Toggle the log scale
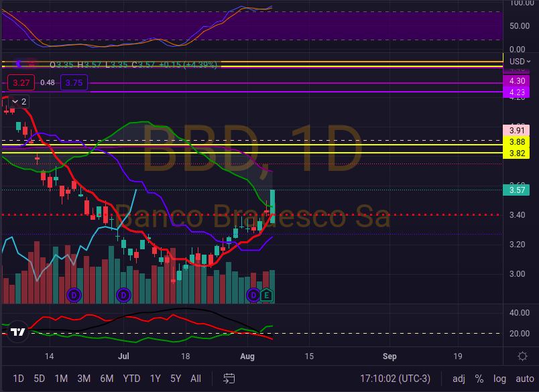Image resolution: width=539 pixels, height=392 pixels. coord(500,379)
